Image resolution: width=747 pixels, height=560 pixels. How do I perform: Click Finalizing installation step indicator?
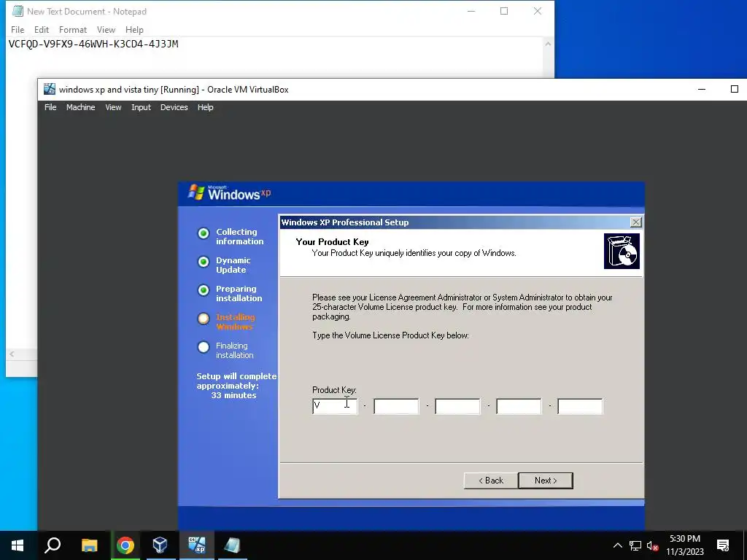click(204, 347)
